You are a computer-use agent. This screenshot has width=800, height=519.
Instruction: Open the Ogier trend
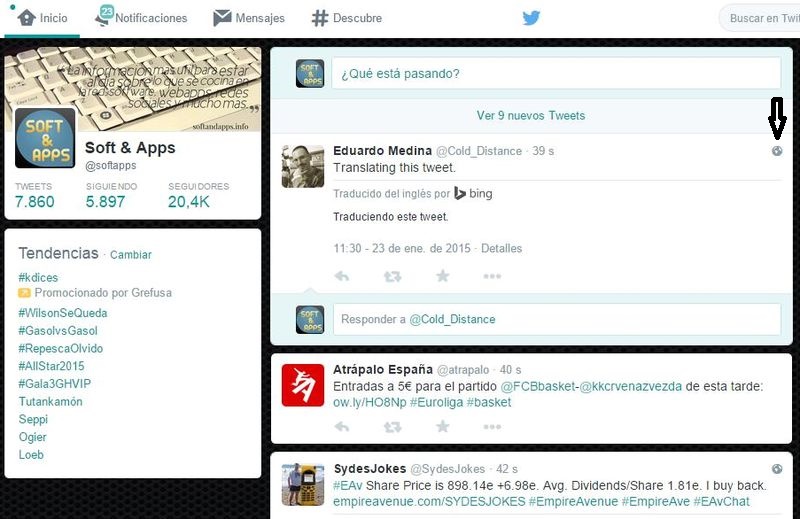(x=33, y=437)
